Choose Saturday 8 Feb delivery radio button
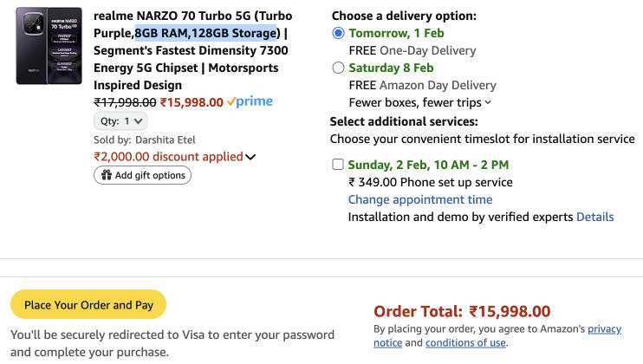 [x=338, y=68]
